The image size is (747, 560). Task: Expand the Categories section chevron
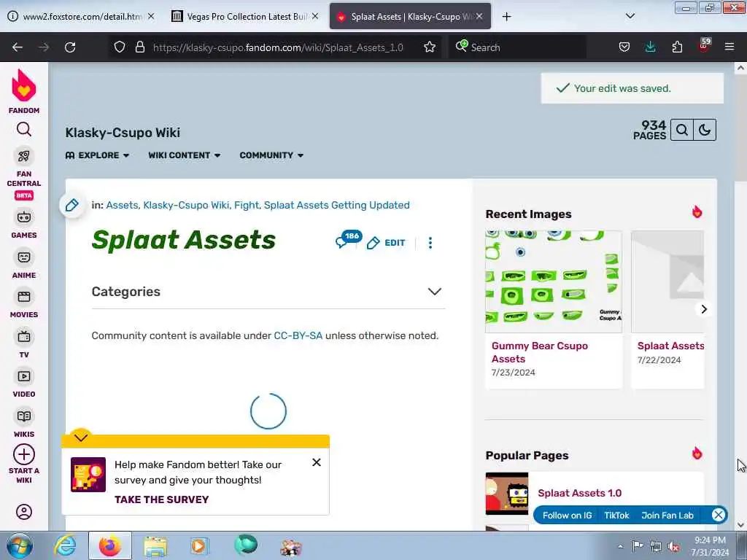click(x=435, y=292)
